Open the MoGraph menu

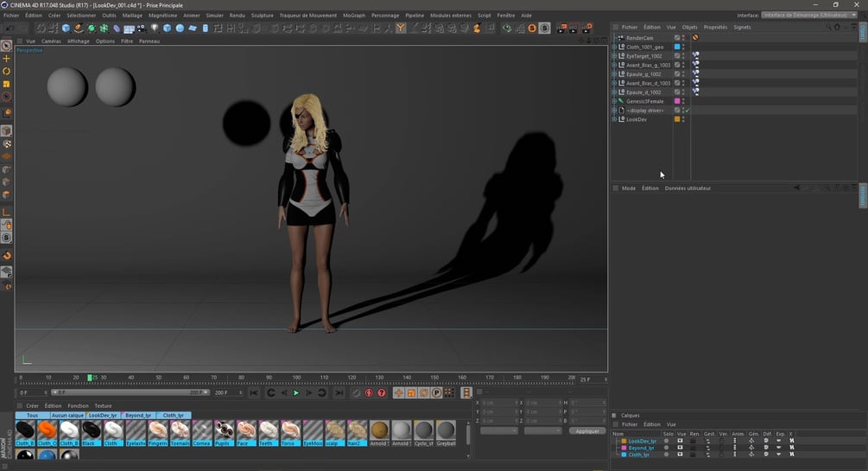click(x=354, y=16)
